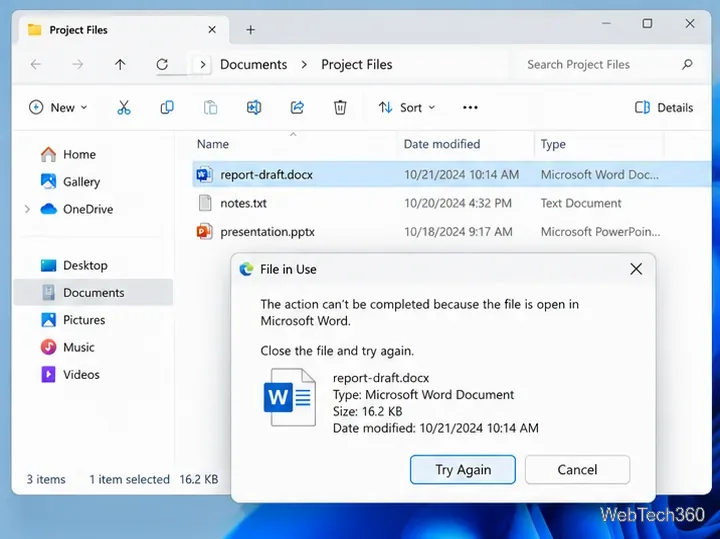The image size is (720, 539).
Task: Go back with the left arrow
Action: pos(36,64)
